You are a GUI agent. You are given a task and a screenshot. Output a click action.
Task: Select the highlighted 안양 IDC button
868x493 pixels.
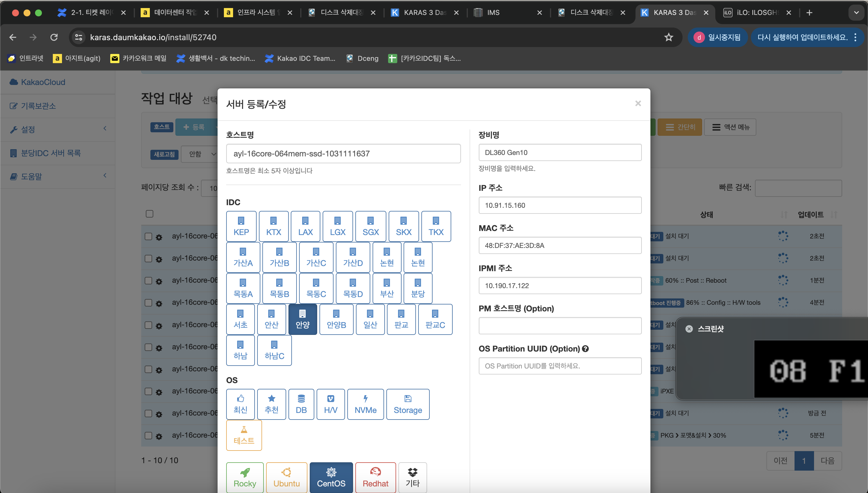303,319
